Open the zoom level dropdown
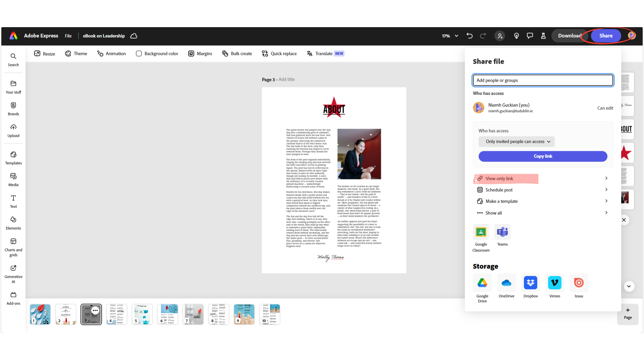Viewport: 644px width, 362px height. 449,36
